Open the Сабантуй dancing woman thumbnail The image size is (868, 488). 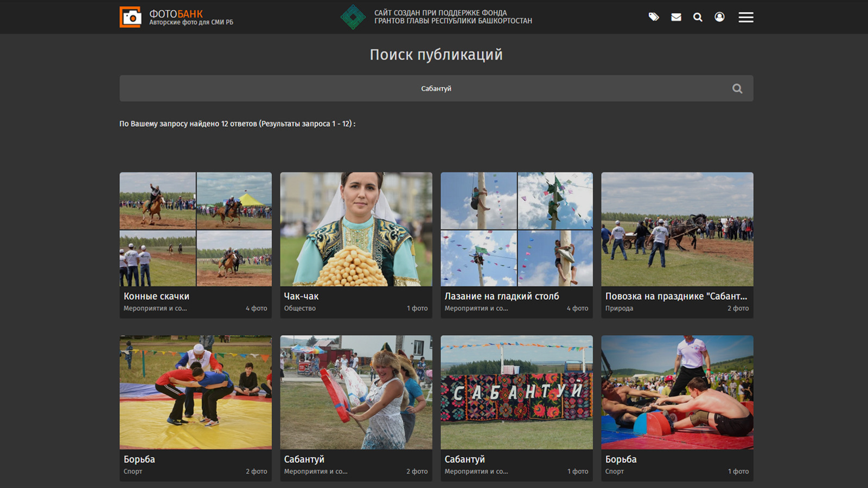coord(356,392)
